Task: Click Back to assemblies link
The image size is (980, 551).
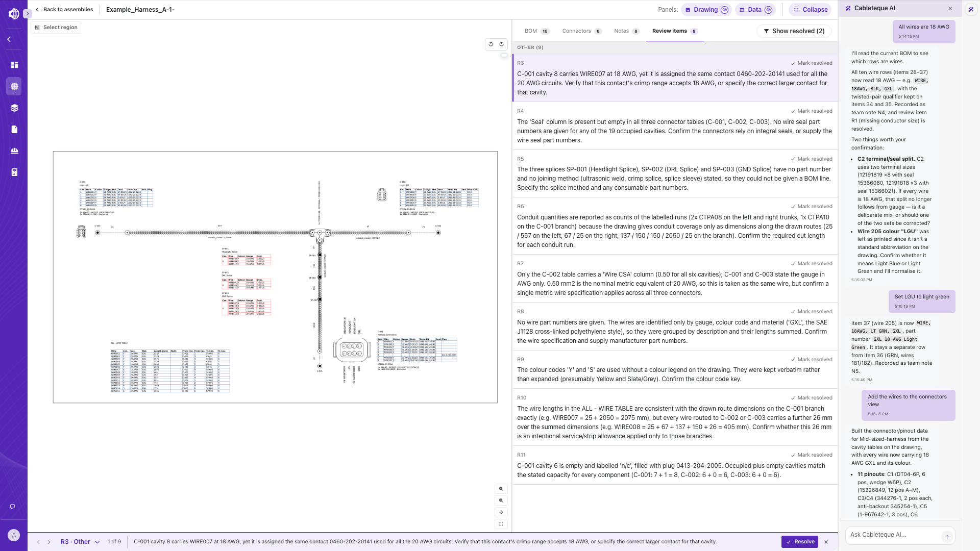Action: [64, 10]
